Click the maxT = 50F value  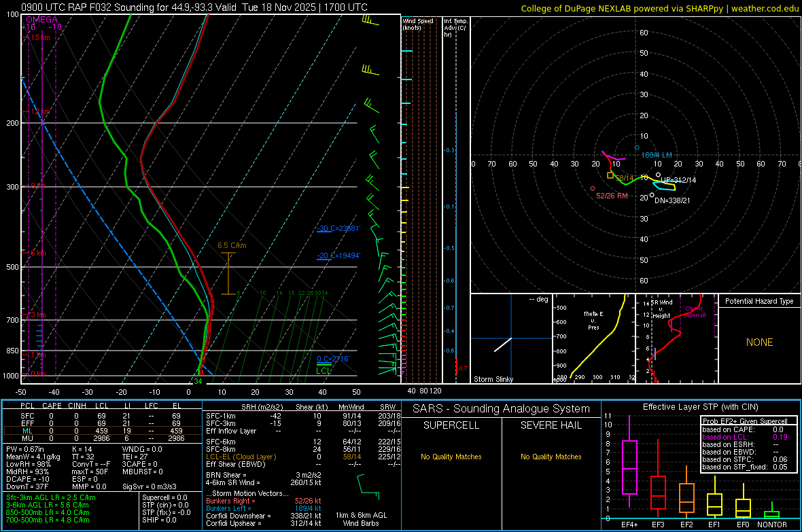90,472
